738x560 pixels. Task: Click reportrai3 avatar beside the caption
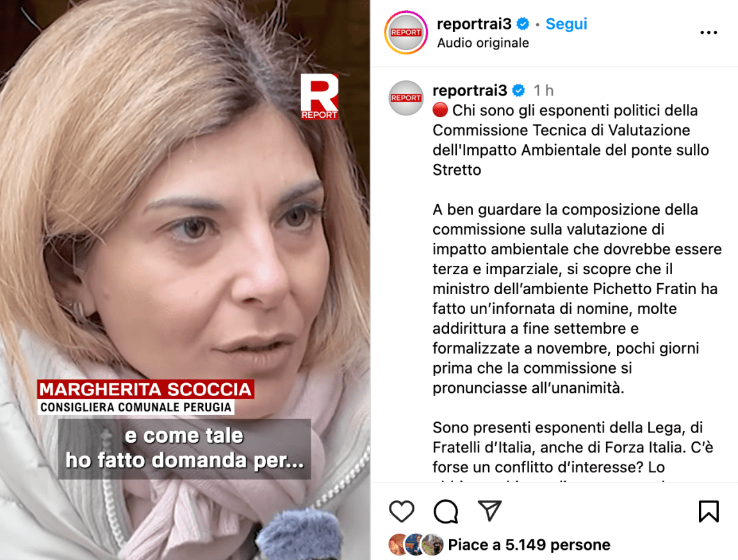coord(406,98)
